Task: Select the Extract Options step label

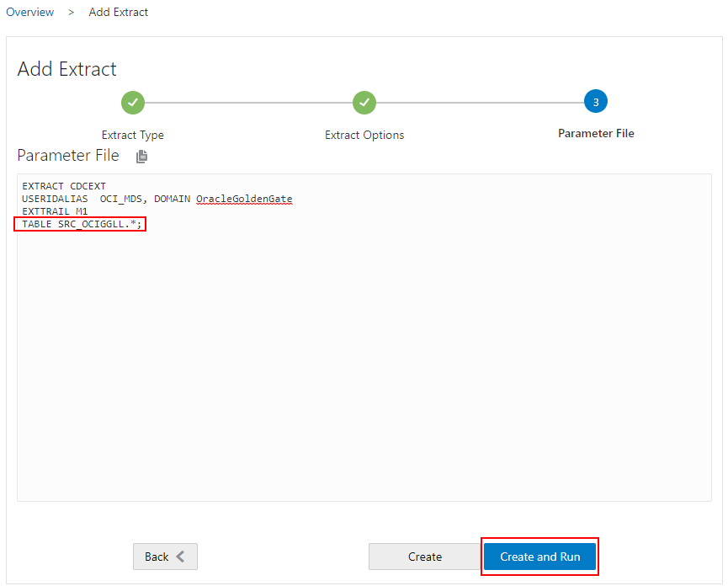Action: 364,135
